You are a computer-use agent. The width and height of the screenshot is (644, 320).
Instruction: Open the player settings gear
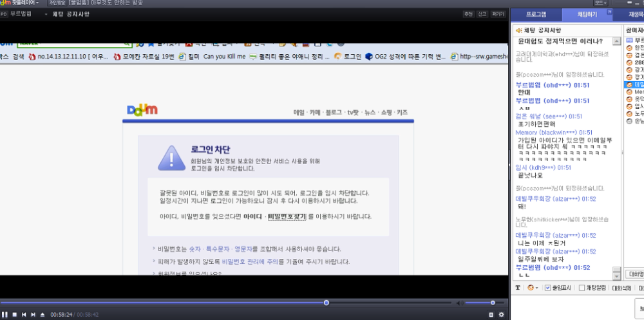point(501,315)
